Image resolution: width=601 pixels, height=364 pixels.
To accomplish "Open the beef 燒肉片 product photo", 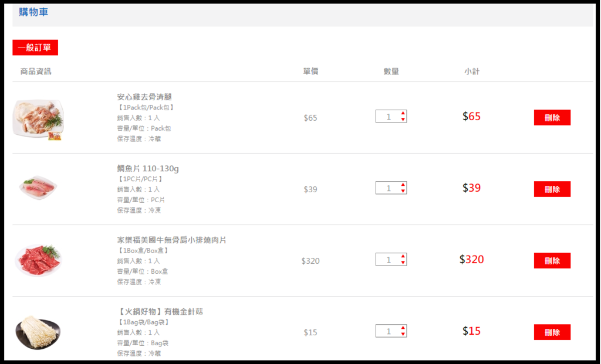I will (38, 259).
